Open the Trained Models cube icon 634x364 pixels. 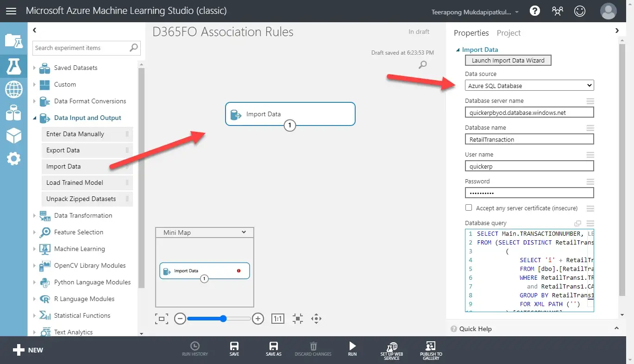click(x=13, y=136)
